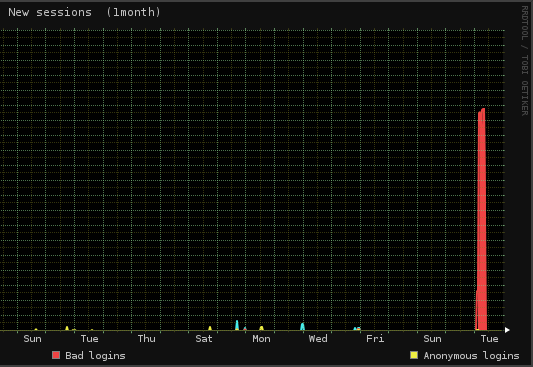Click the Bad logins legend label
This screenshot has width=533, height=367.
pos(95,356)
